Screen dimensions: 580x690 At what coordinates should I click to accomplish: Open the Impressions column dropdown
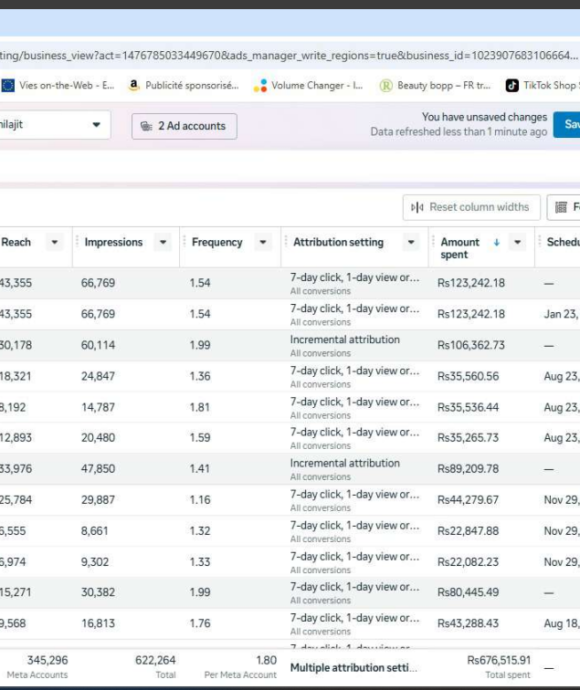click(163, 242)
